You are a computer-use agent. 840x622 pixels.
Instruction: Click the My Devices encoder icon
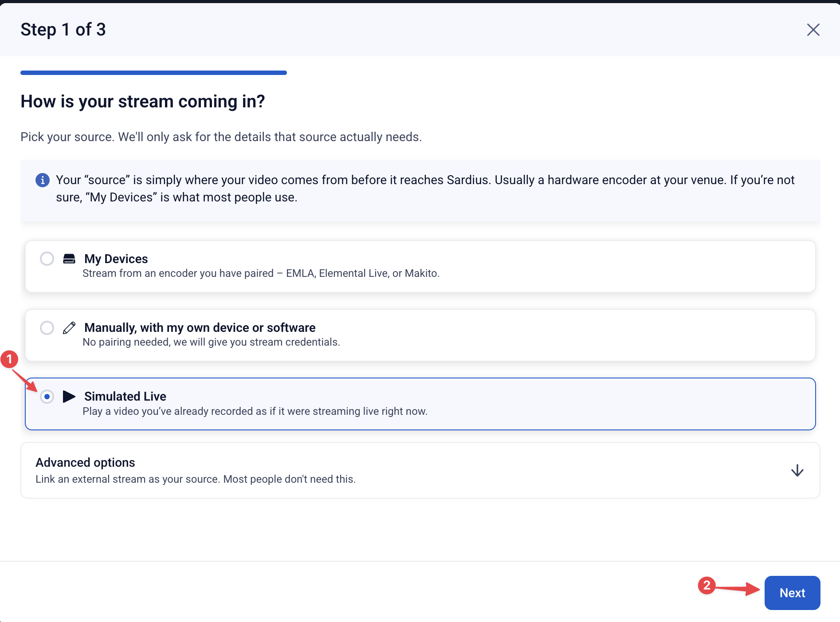click(69, 259)
